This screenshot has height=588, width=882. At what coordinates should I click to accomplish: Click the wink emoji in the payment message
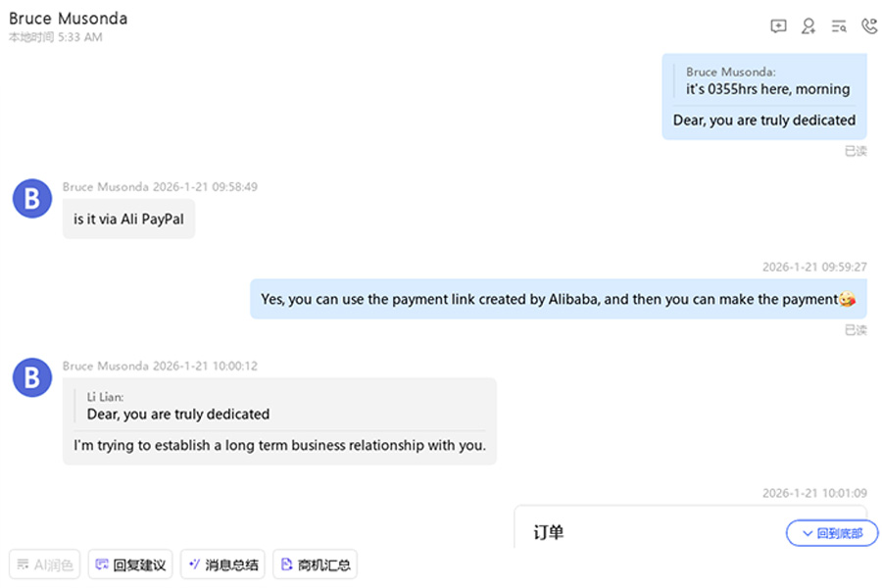click(846, 299)
